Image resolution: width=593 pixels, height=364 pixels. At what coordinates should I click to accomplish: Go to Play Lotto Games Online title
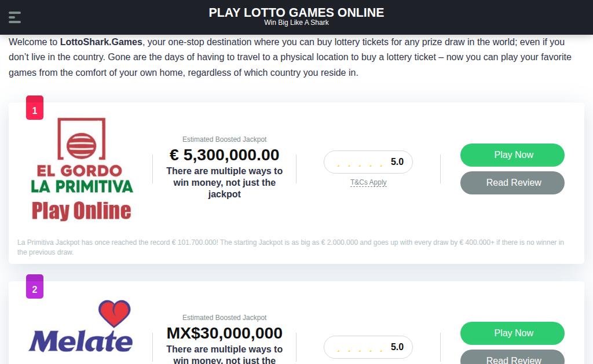pyautogui.click(x=296, y=13)
